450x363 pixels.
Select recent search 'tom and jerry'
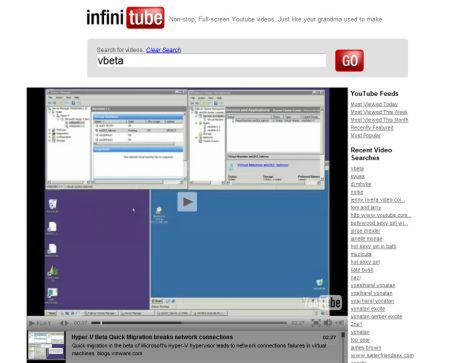(x=366, y=207)
